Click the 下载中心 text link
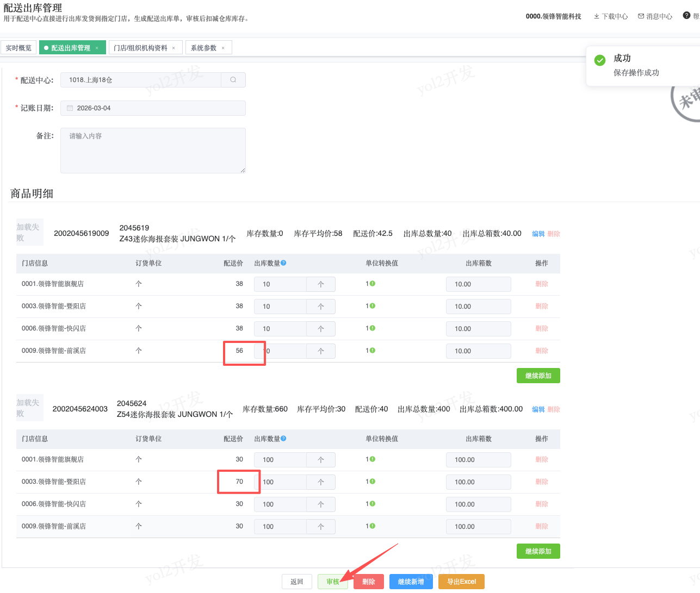 [615, 16]
